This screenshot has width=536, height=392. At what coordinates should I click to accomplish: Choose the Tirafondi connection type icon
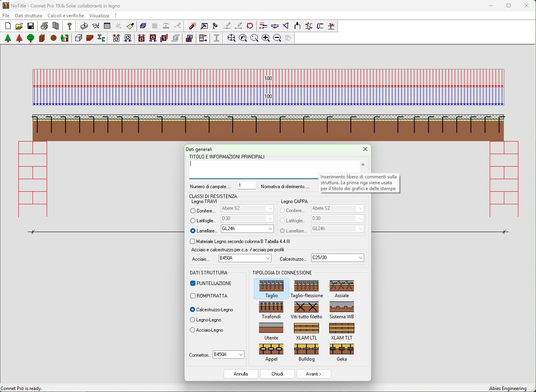tap(271, 310)
